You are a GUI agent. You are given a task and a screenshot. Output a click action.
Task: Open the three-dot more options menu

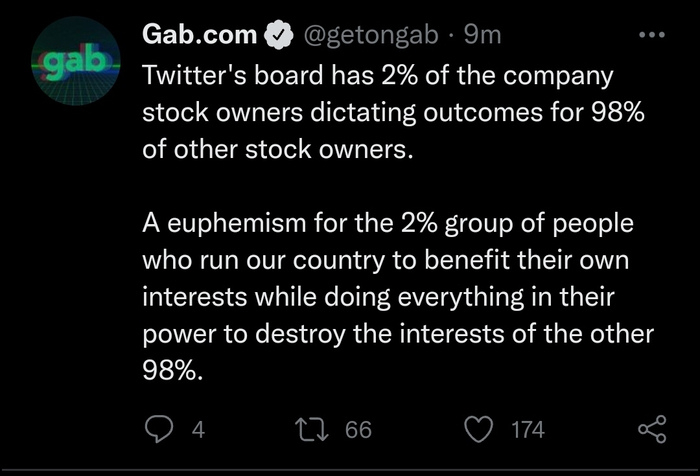650,35
